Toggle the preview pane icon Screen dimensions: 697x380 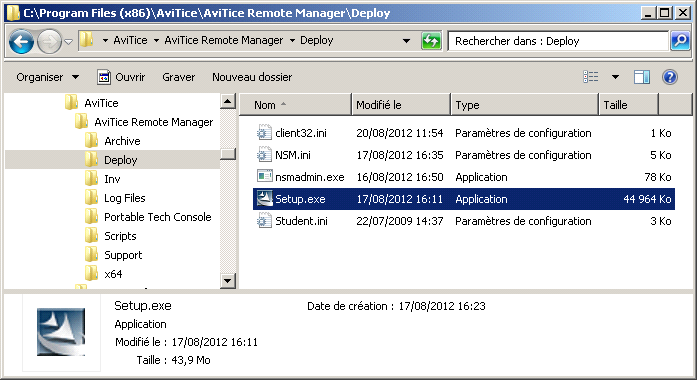pyautogui.click(x=641, y=77)
